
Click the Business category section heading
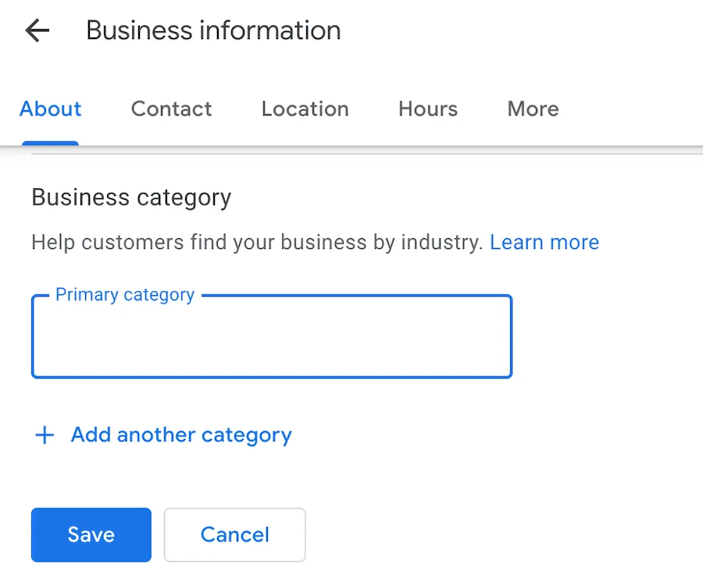(130, 198)
